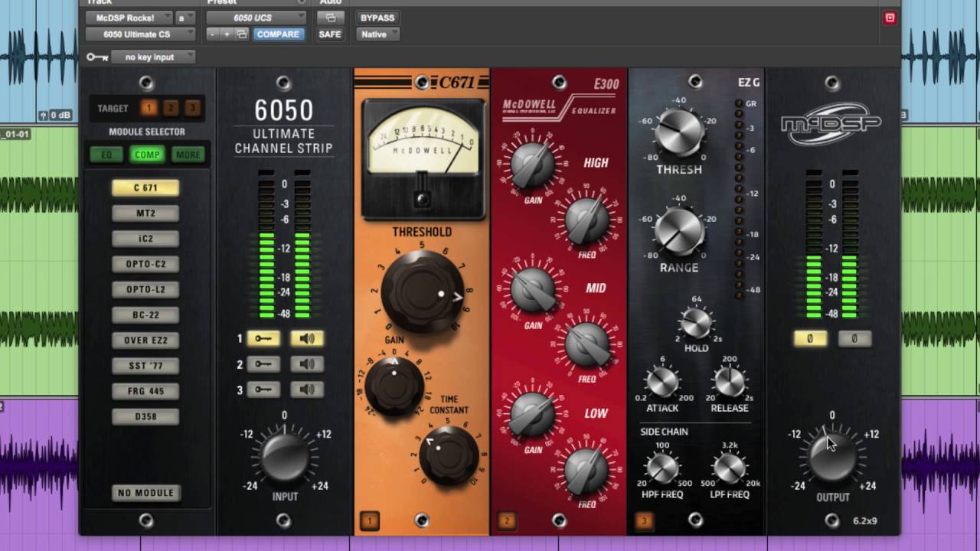Toggle slot 1 side chain key icon

pos(263,339)
